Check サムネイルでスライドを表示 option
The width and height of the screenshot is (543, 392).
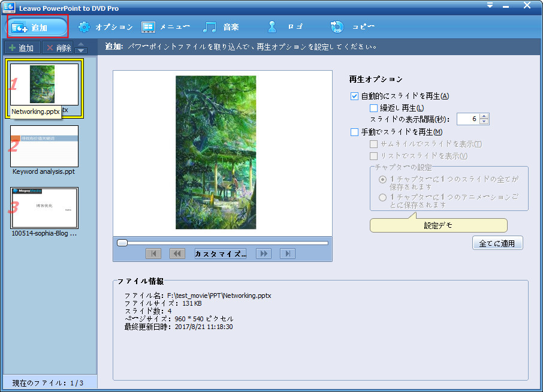[x=373, y=144]
